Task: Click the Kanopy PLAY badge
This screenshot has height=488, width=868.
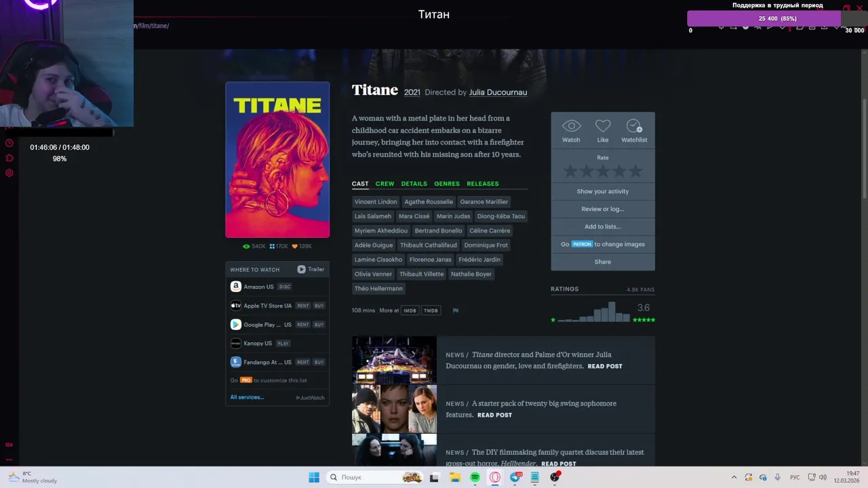Action: [283, 344]
